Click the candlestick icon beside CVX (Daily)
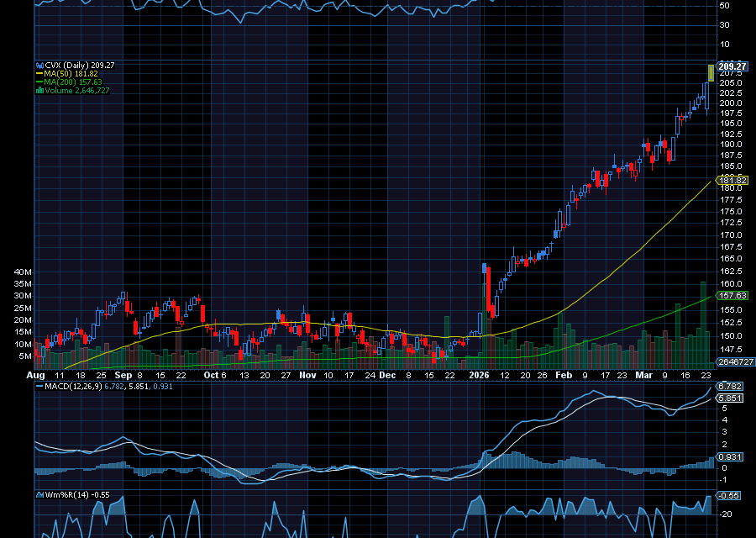The width and height of the screenshot is (756, 538). pyautogui.click(x=39, y=65)
